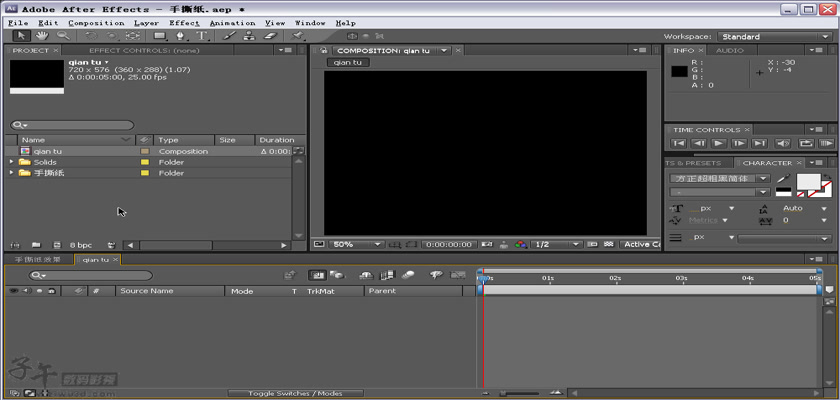Take a snapshot in Composition viewer
This screenshot has height=400, width=840.
[487, 244]
